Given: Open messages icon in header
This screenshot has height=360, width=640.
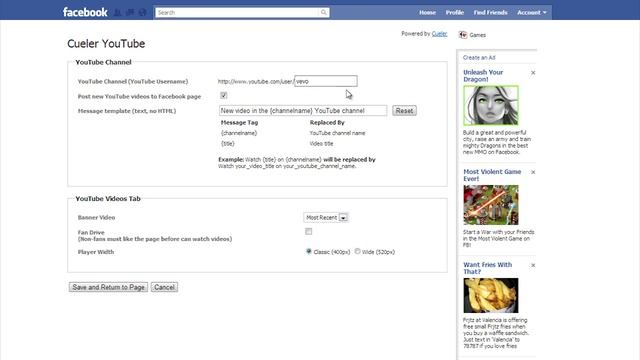Looking at the screenshot, I should click(x=130, y=13).
